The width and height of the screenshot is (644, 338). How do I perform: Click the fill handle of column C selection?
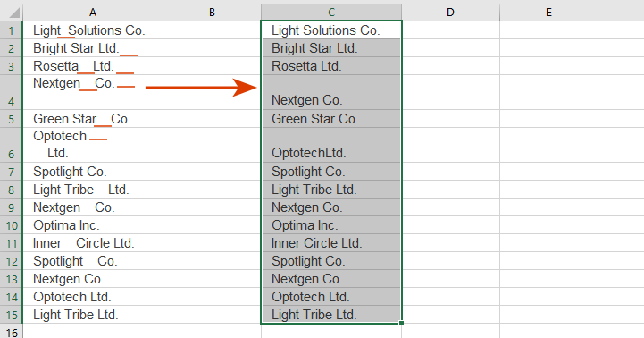401,323
